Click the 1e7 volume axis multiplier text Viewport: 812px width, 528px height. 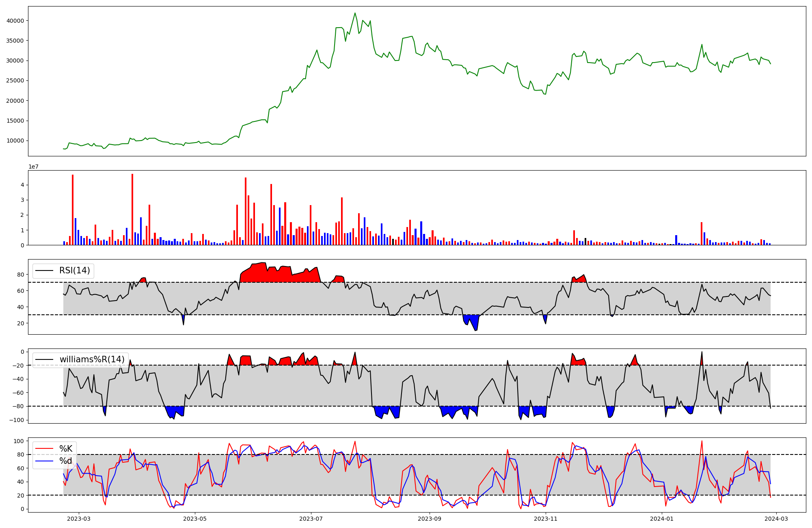(33, 167)
